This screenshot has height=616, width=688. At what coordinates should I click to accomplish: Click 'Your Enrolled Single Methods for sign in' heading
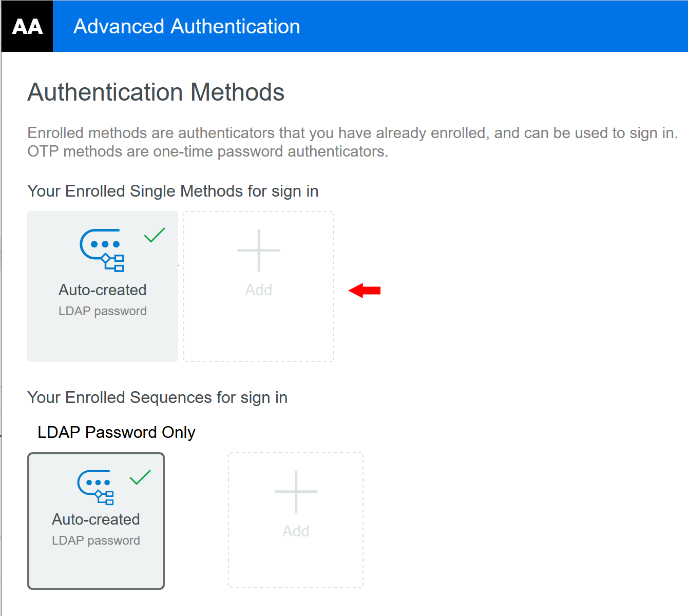[x=173, y=191]
